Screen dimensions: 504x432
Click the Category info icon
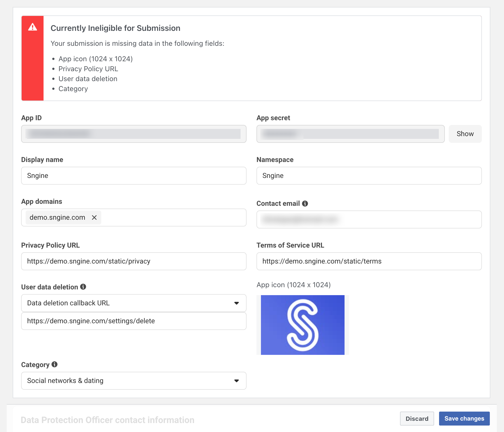point(54,365)
